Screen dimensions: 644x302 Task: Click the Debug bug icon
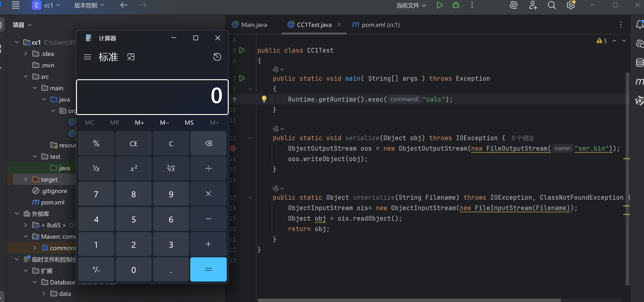click(456, 5)
